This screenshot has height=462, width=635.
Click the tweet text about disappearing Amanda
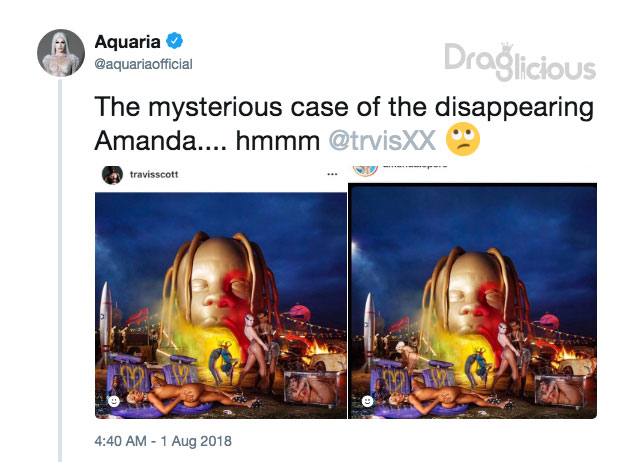click(344, 123)
